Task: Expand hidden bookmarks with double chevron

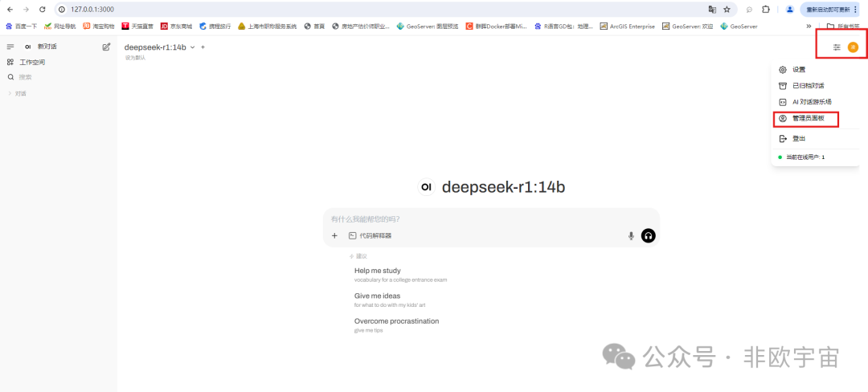Action: click(809, 26)
